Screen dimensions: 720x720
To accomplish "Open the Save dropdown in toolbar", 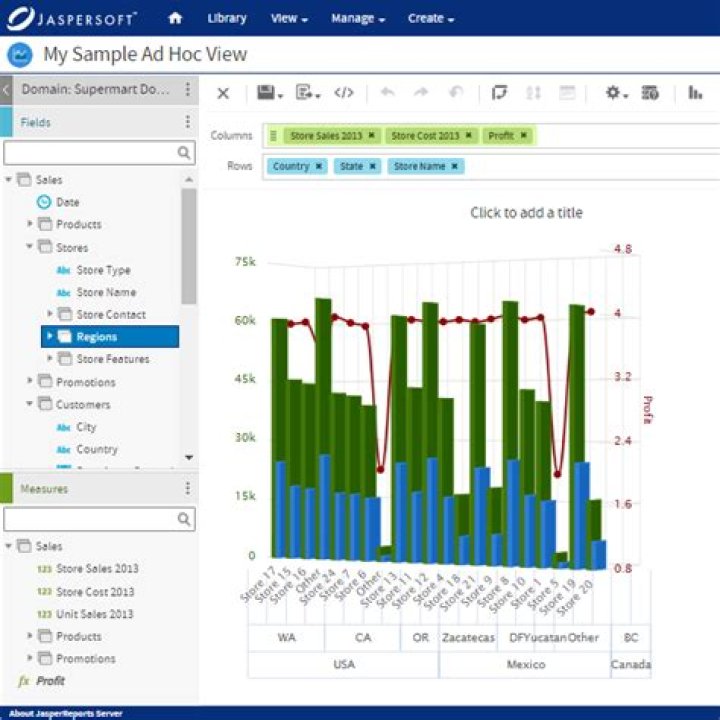I will (x=270, y=93).
